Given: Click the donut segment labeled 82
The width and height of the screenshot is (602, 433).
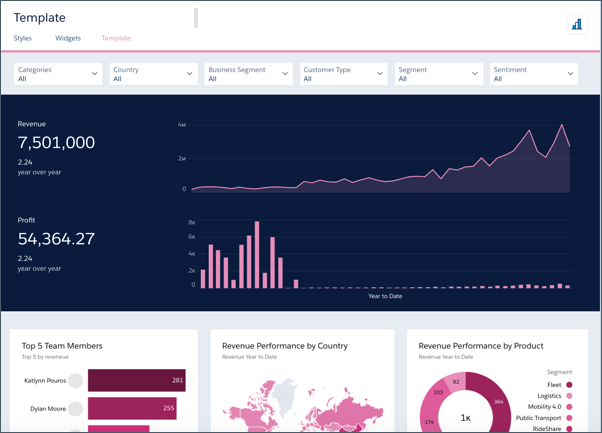Looking at the screenshot, I should pyautogui.click(x=456, y=382).
